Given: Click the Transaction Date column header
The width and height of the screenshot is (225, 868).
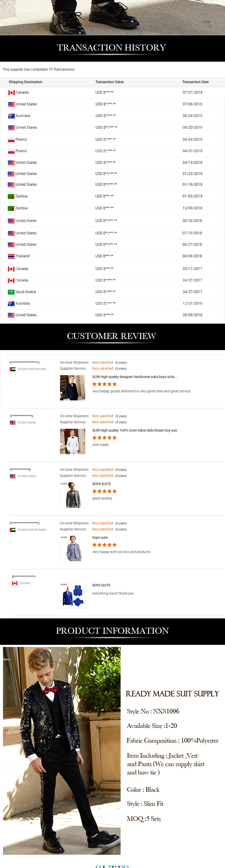Looking at the screenshot, I should click(195, 82).
